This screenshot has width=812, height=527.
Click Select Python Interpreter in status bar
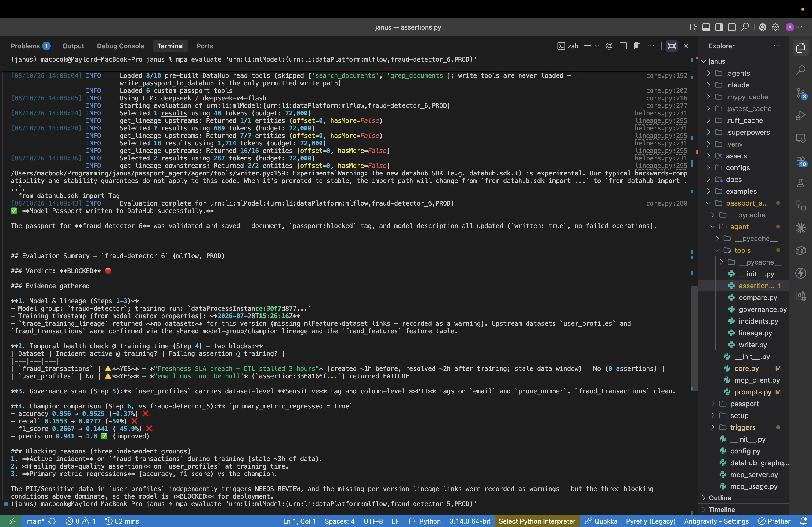(x=537, y=521)
